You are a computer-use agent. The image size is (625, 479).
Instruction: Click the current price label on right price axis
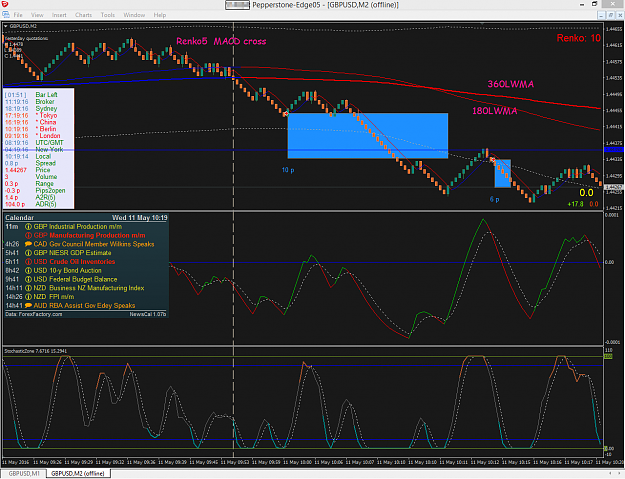614,187
